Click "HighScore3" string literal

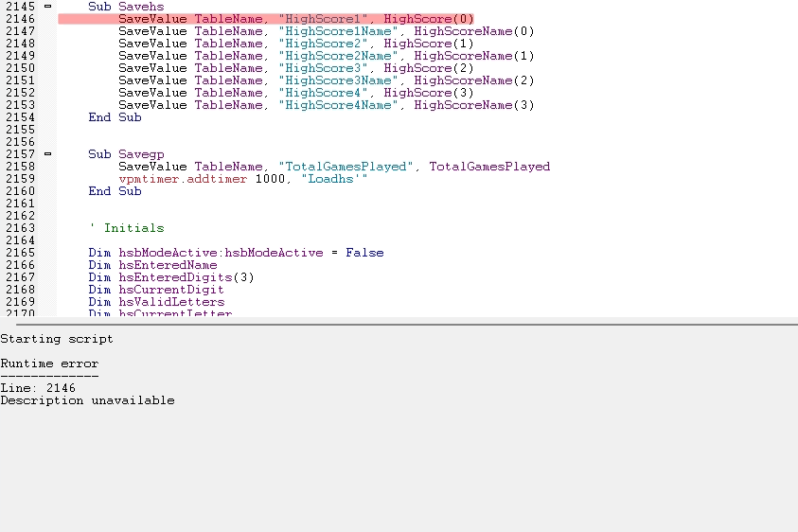click(x=323, y=68)
